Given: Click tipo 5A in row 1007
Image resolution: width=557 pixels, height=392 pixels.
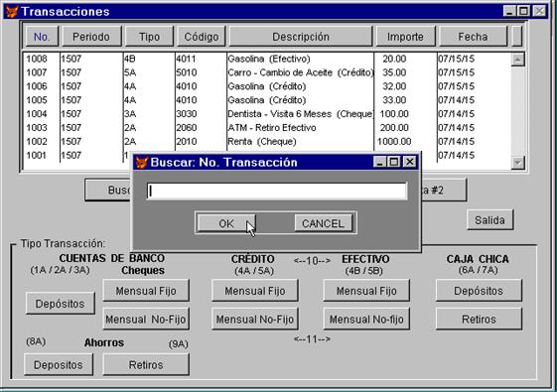Looking at the screenshot, I should [x=130, y=72].
